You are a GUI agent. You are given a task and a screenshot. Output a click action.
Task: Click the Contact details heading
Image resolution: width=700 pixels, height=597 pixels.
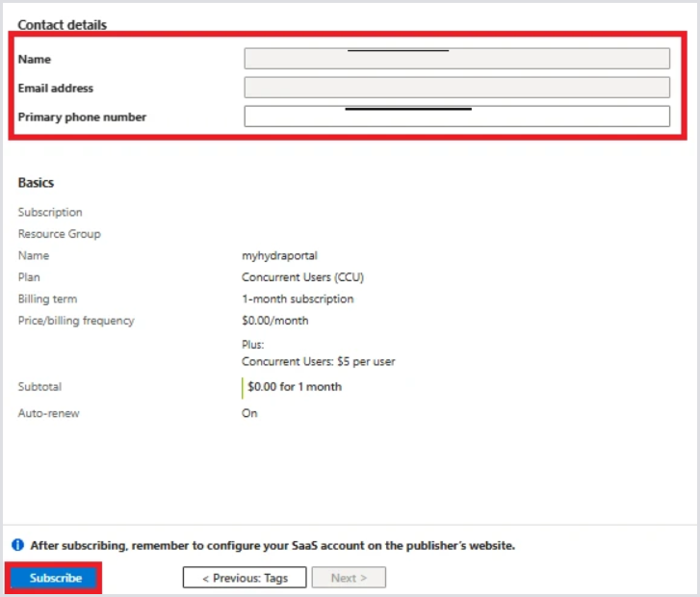pos(63,25)
